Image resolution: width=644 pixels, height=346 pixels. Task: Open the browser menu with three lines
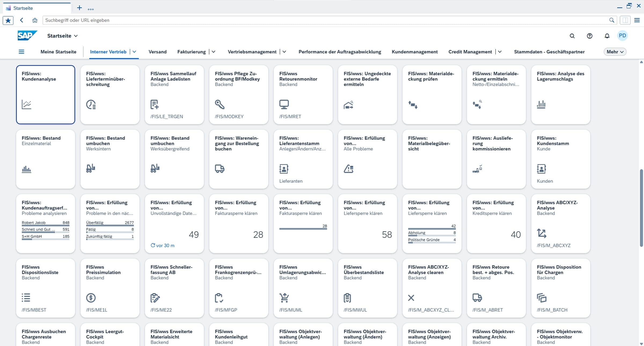pyautogui.click(x=637, y=20)
